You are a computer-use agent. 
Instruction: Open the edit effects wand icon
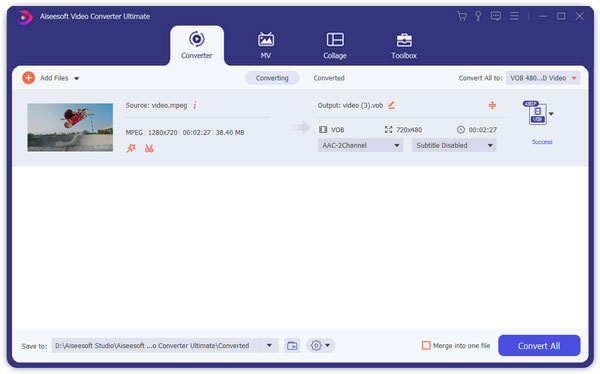point(131,148)
